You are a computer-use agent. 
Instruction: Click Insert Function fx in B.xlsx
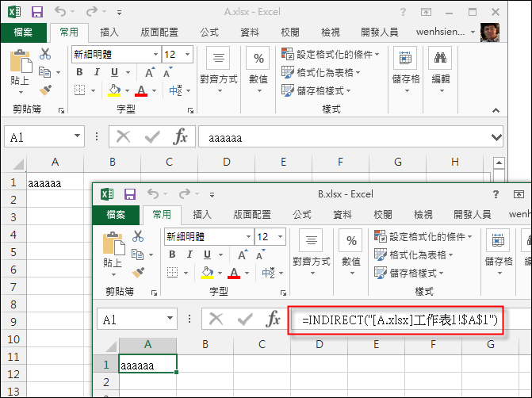point(273,319)
